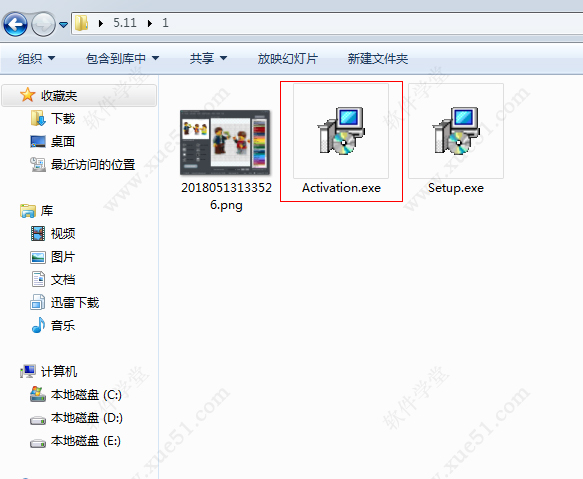Open 最近访问的位置 in the sidebar

(83, 164)
